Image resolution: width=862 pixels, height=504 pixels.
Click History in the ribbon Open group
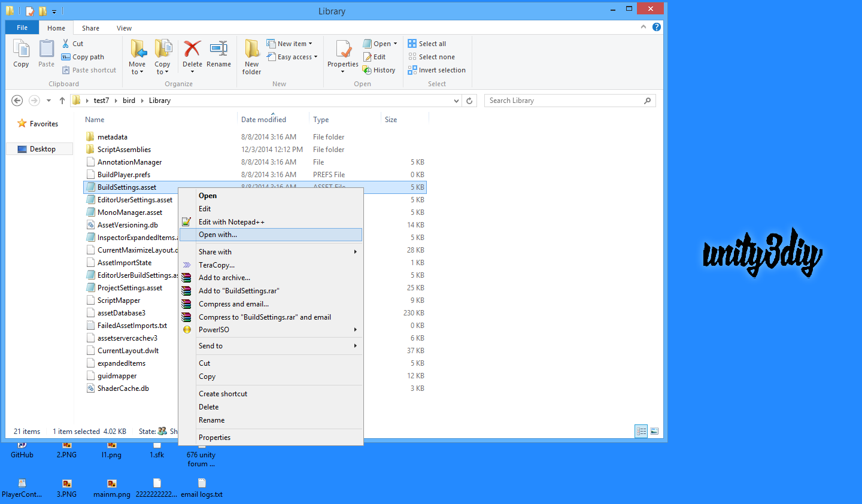379,70
